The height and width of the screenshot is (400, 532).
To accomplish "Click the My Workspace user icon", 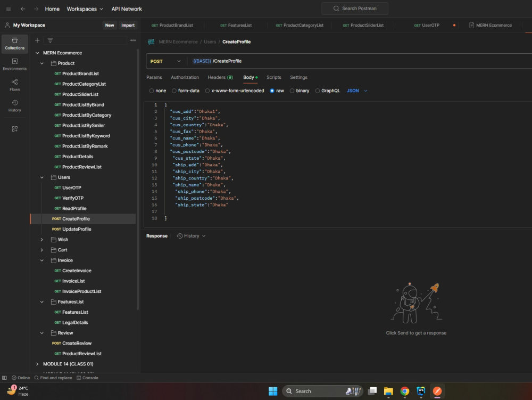I will tap(7, 25).
